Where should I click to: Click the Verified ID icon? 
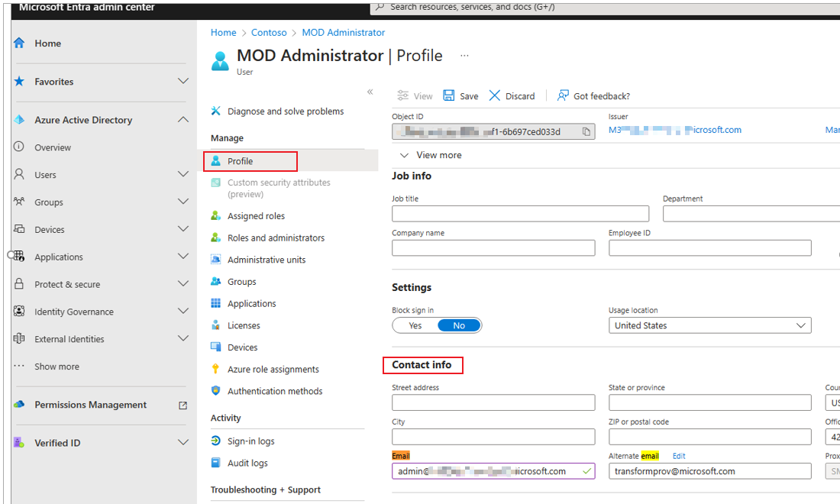[x=19, y=442]
